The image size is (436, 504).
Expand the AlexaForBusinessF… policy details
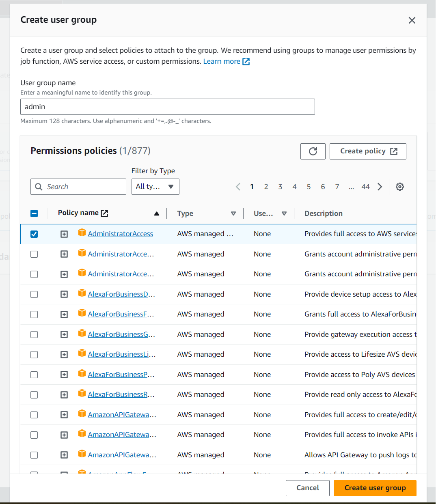coord(64,314)
